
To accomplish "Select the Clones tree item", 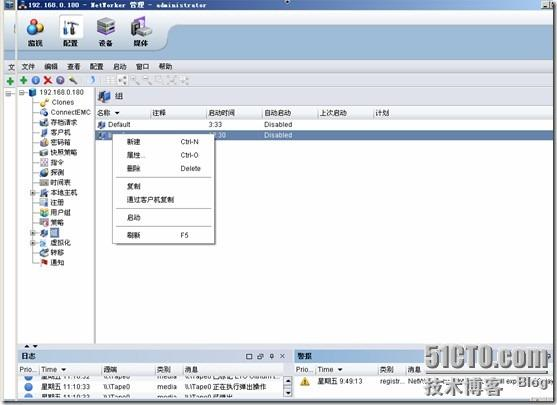I will [x=62, y=102].
